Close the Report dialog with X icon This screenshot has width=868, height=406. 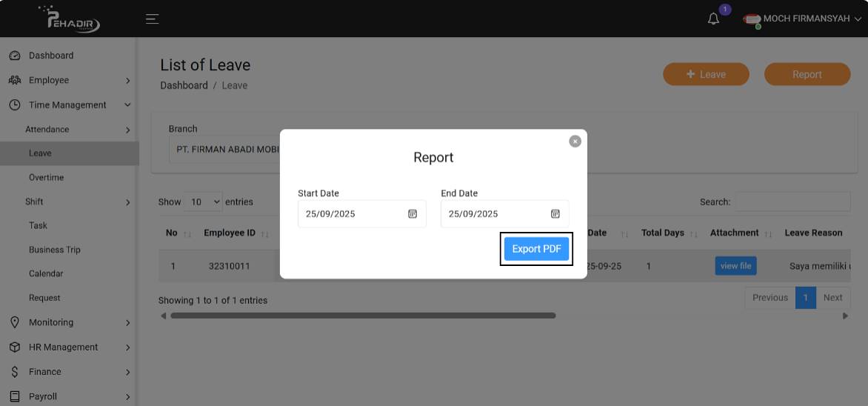[575, 142]
